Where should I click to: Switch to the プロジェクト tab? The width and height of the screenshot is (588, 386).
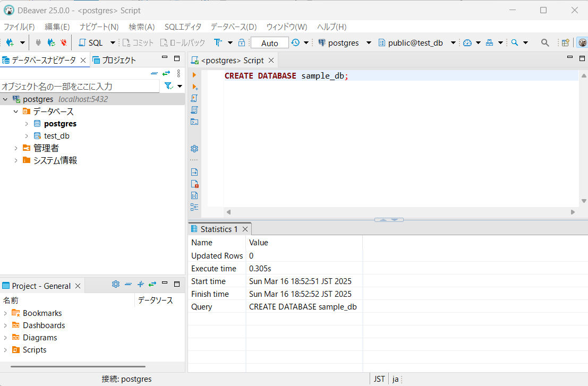point(114,60)
